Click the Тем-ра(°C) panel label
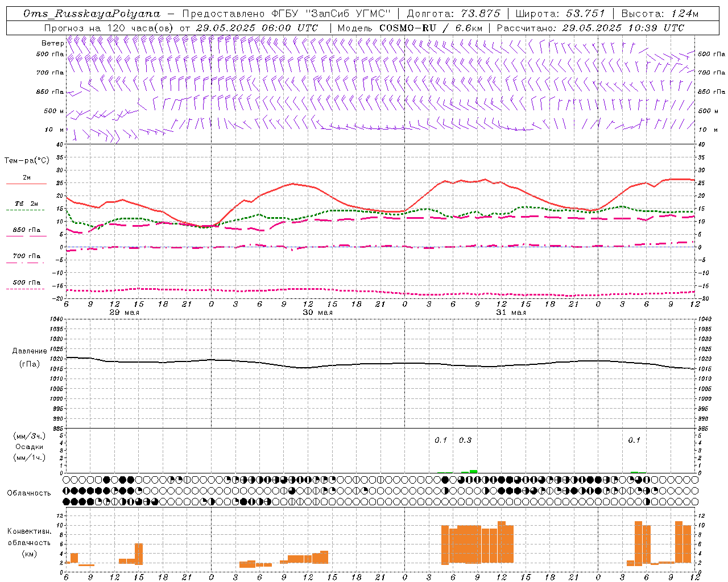 point(27,161)
